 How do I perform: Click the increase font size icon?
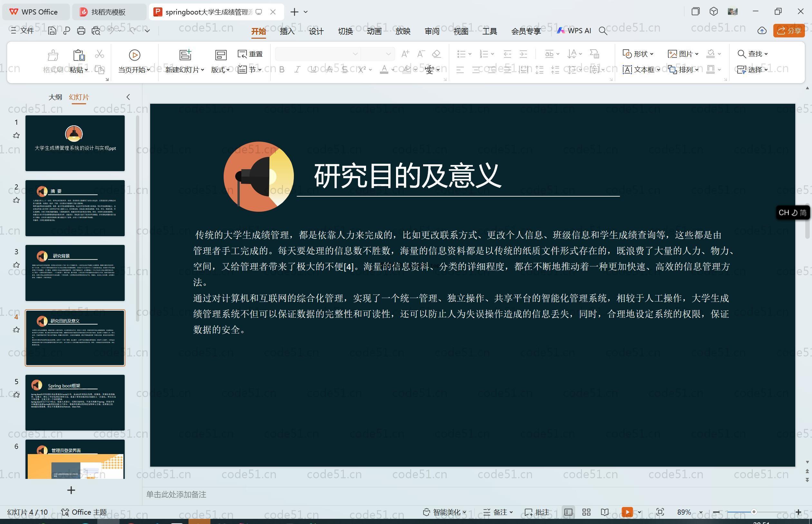point(405,54)
